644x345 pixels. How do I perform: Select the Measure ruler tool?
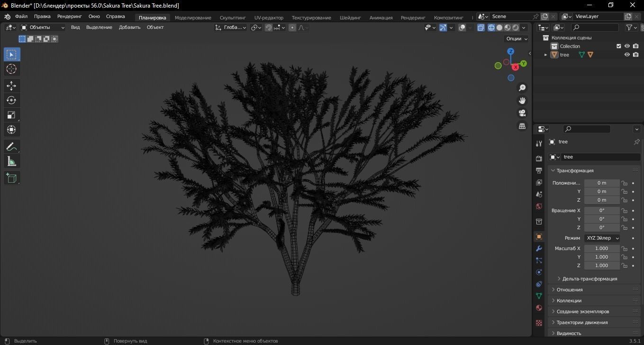pos(12,162)
